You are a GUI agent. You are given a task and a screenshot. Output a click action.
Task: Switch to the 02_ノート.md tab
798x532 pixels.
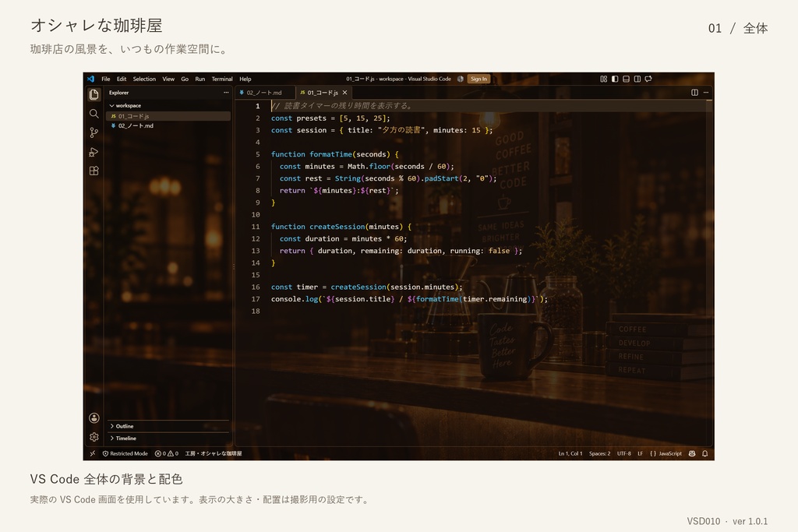[x=265, y=93]
